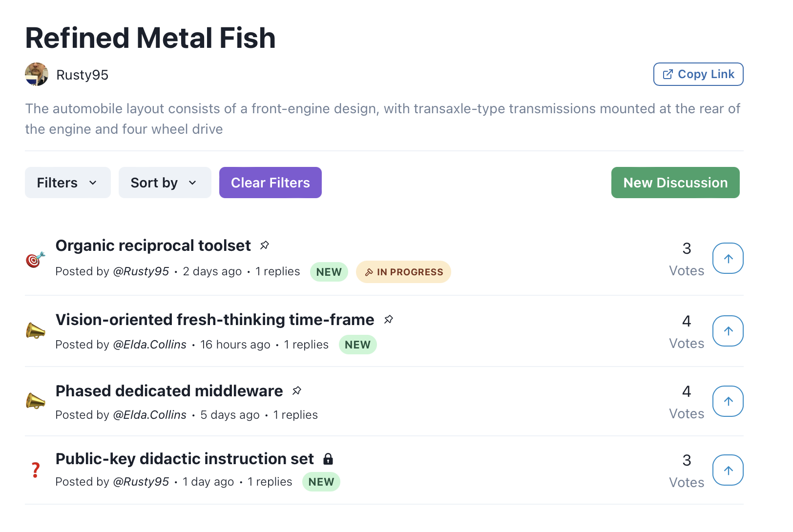
Task: Click megaphone icon beside Vision-oriented post
Action: [x=35, y=331]
